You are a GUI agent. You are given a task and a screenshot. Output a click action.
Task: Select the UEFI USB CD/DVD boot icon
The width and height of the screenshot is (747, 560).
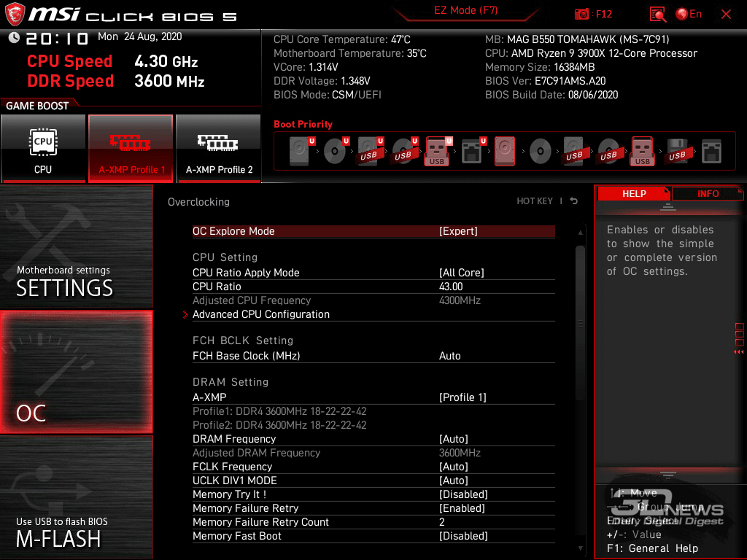click(405, 151)
